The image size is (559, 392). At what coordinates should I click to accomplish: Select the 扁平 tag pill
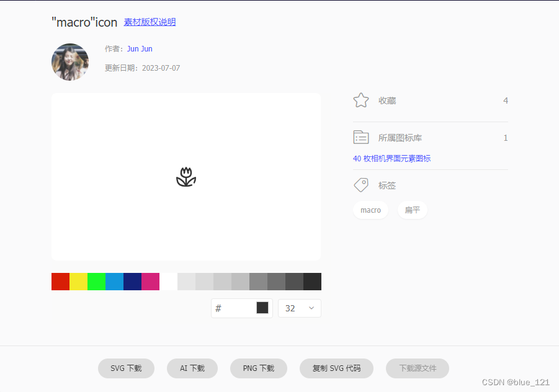pyautogui.click(x=412, y=210)
